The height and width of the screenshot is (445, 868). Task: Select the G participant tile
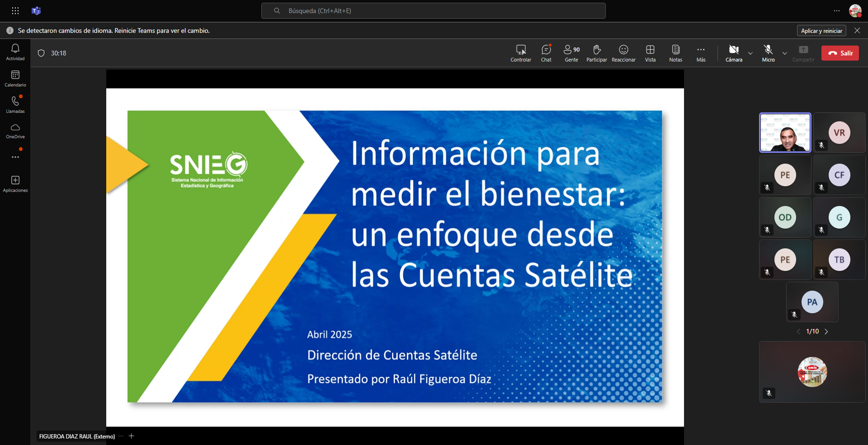840,217
